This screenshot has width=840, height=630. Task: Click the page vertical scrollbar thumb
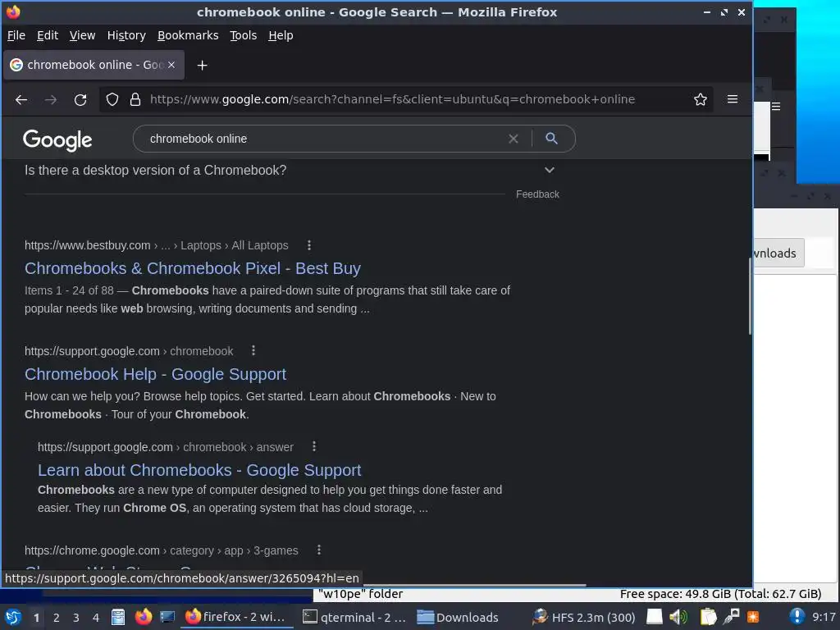750,296
